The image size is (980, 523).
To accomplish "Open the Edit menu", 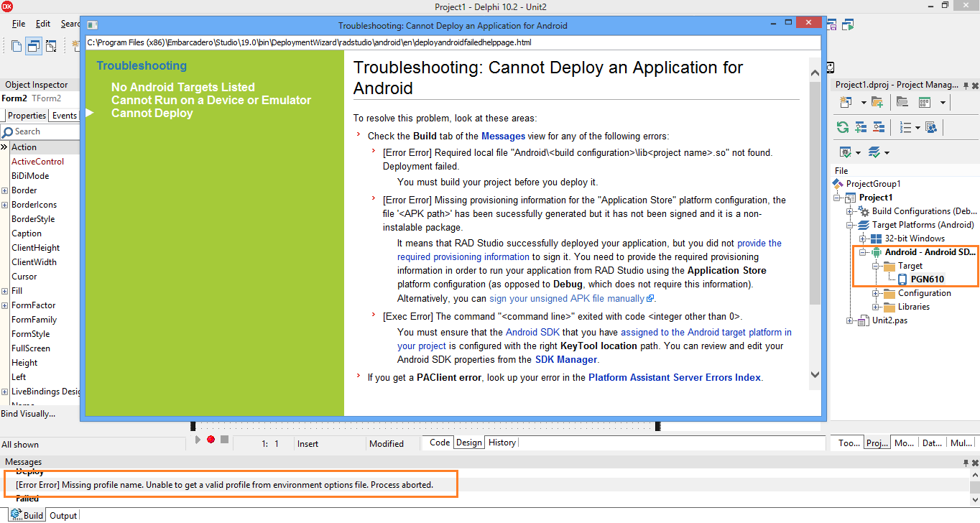I will (x=43, y=24).
